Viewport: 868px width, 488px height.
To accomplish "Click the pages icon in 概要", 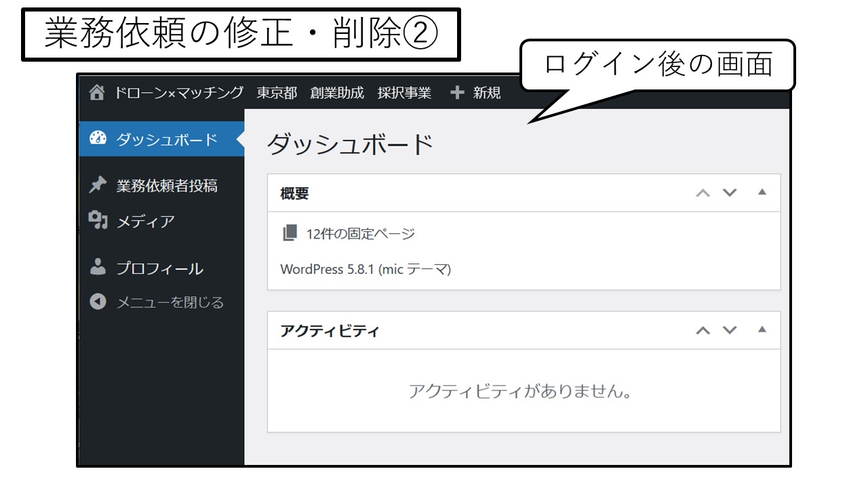I will pos(290,233).
